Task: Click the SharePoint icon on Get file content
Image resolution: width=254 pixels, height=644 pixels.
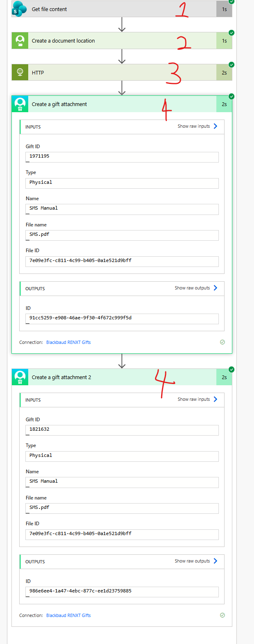Action: tap(20, 9)
